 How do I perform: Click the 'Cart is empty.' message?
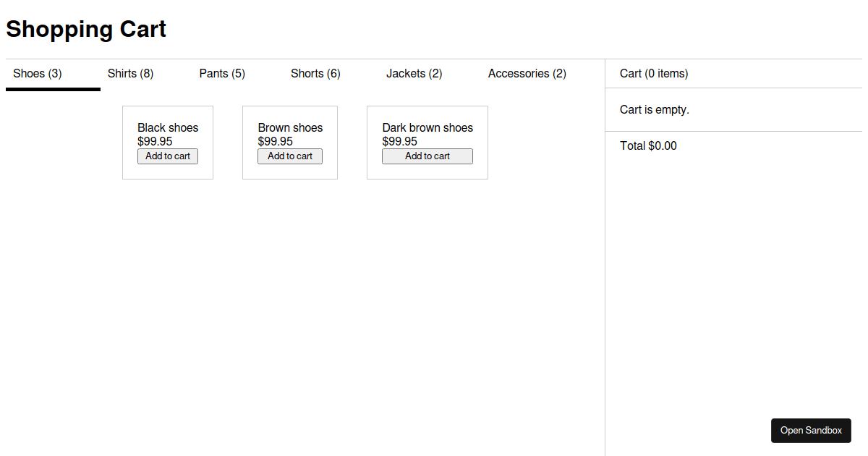(655, 110)
